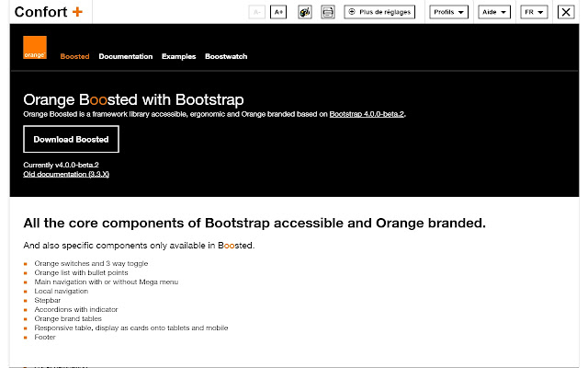Click the Download Boosted button
The width and height of the screenshot is (588, 368).
[71, 139]
